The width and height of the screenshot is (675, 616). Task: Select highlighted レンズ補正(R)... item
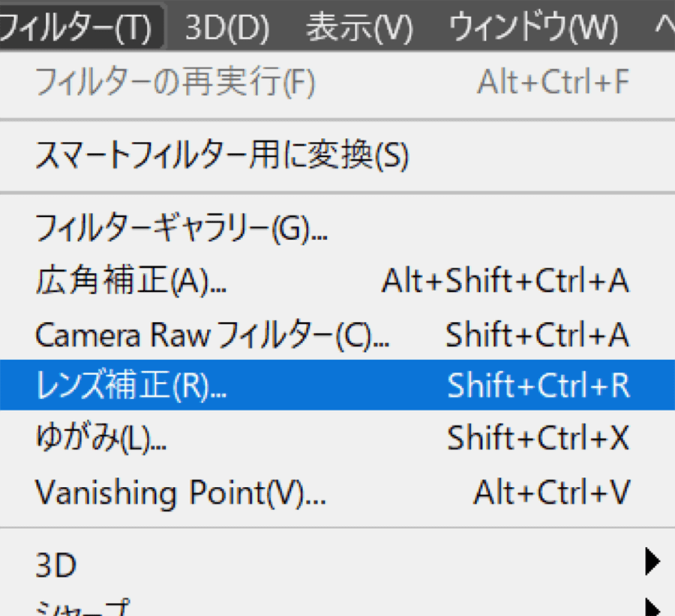pyautogui.click(x=337, y=385)
